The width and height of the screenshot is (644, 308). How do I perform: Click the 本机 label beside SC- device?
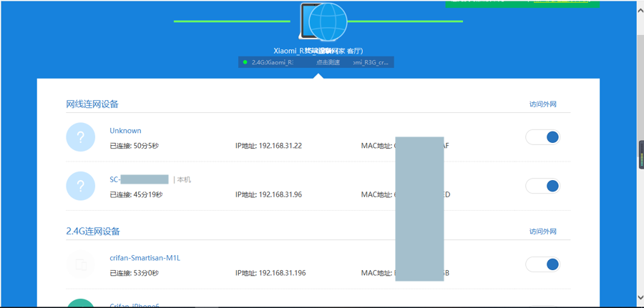(x=184, y=179)
